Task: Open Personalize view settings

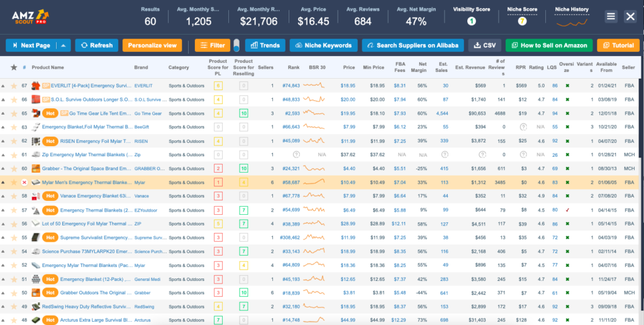Action: tap(152, 45)
